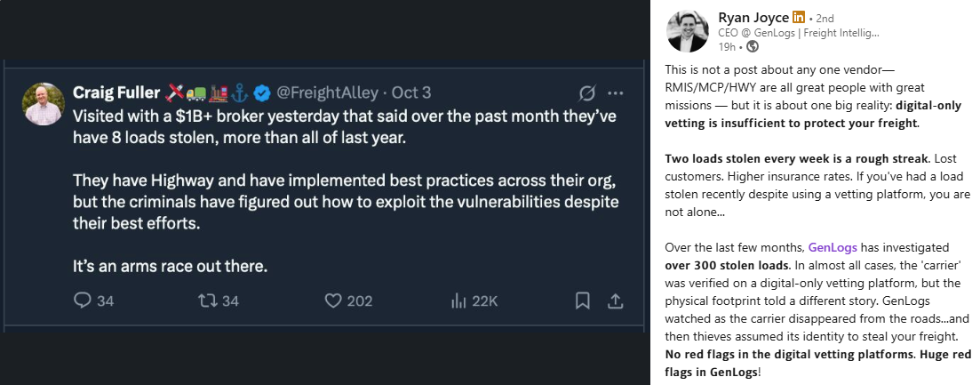This screenshot has width=980, height=385.
Task: Like the tweet with the heart icon
Action: point(333,301)
